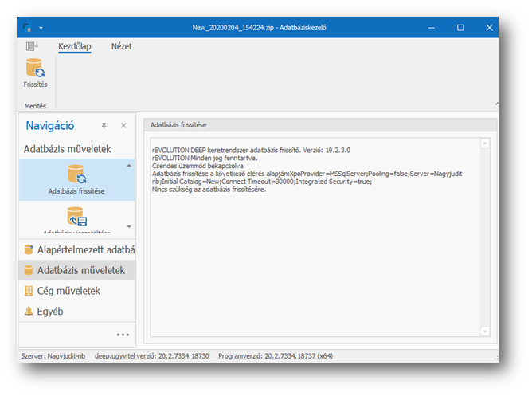
Task: Open the Egyéb navigation group
Action: (x=76, y=312)
